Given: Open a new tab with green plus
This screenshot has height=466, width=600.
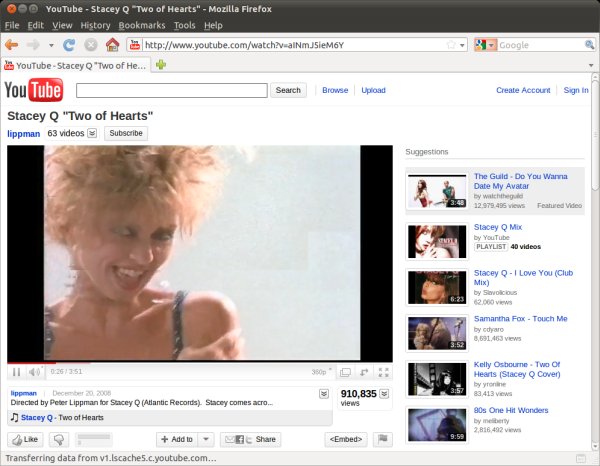Looking at the screenshot, I should click(x=161, y=65).
